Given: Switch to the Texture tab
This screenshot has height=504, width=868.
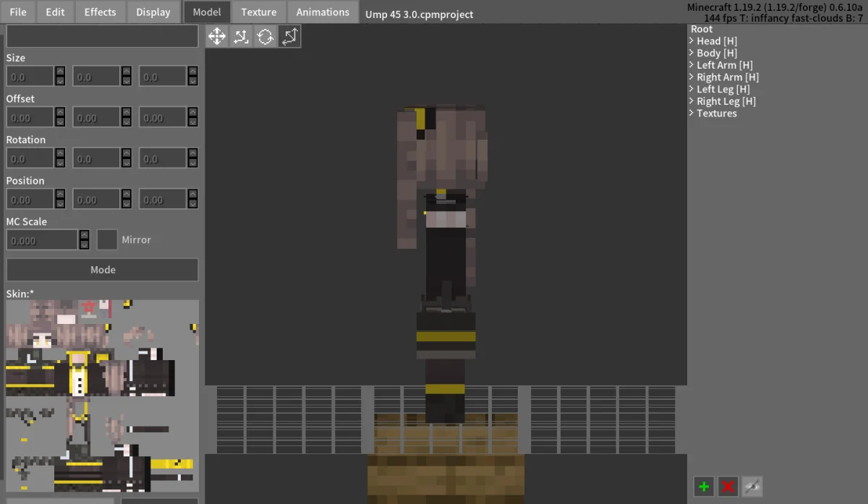Looking at the screenshot, I should tap(259, 12).
